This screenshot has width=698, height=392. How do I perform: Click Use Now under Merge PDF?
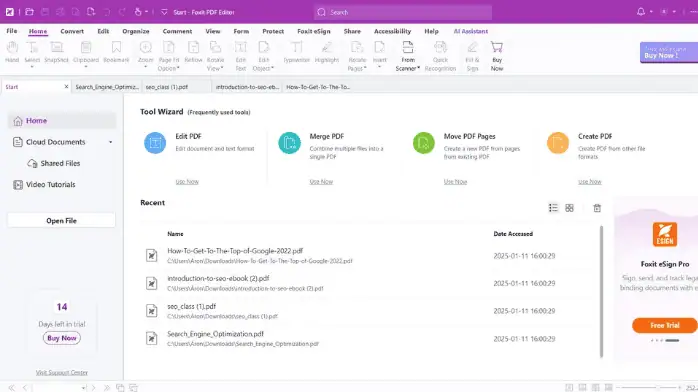tap(321, 182)
